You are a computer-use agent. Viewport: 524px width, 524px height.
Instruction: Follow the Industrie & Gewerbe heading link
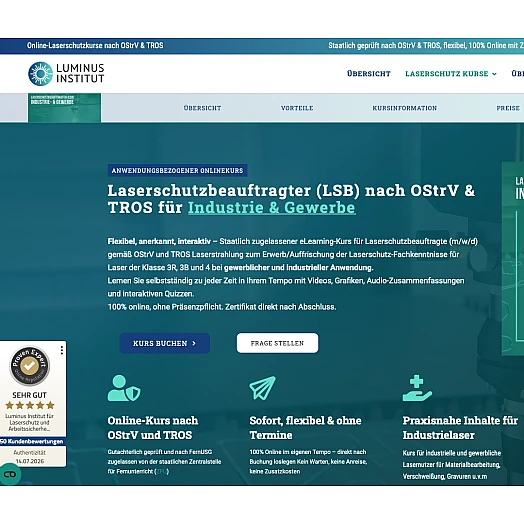coord(272,208)
